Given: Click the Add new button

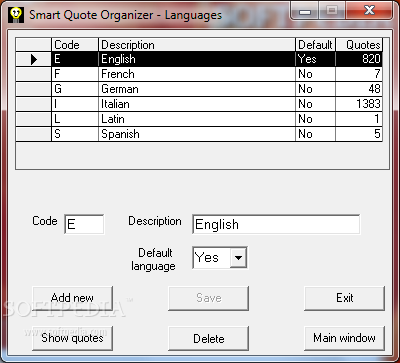Looking at the screenshot, I should (72, 298).
